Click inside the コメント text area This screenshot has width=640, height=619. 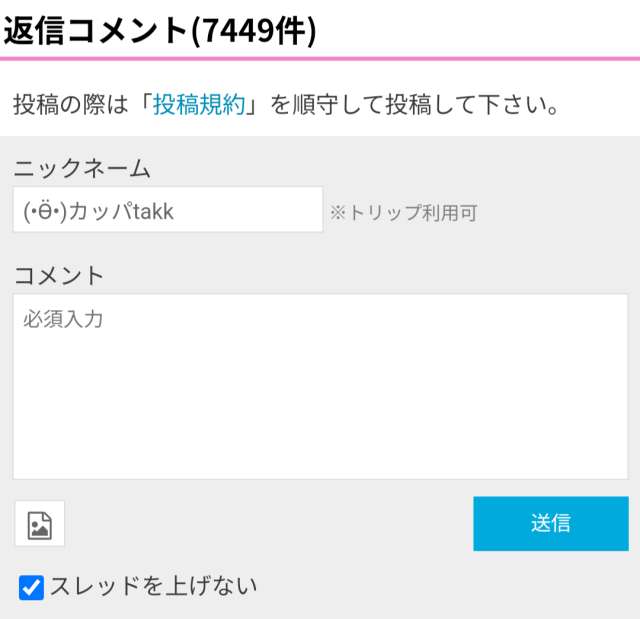(320, 390)
